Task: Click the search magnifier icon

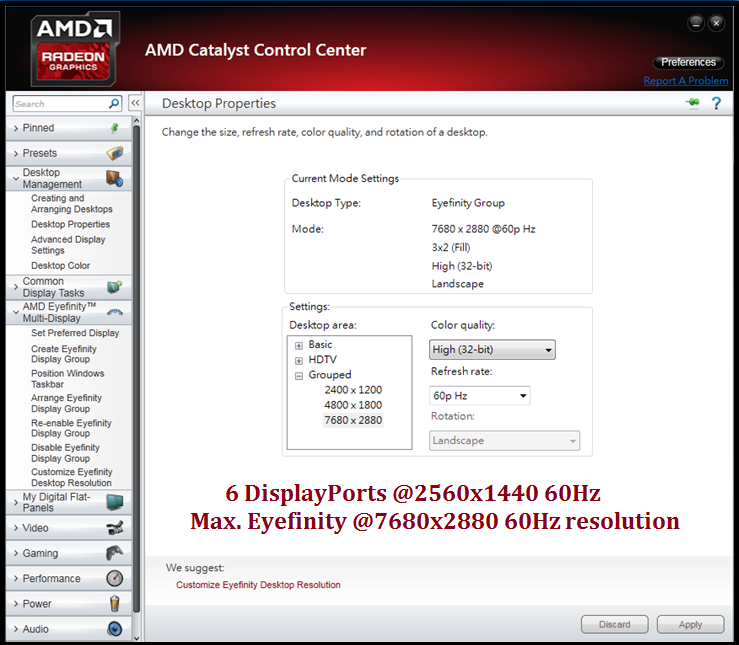Action: point(114,103)
